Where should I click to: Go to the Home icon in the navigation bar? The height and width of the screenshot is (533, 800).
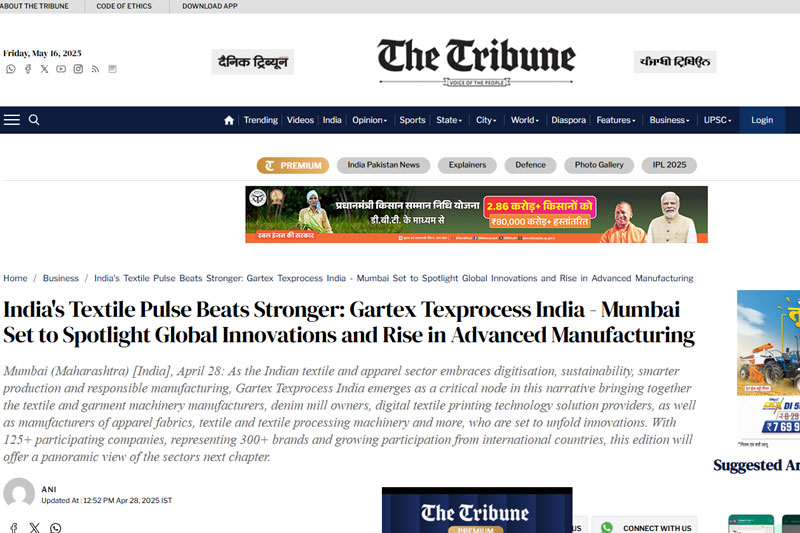(229, 120)
